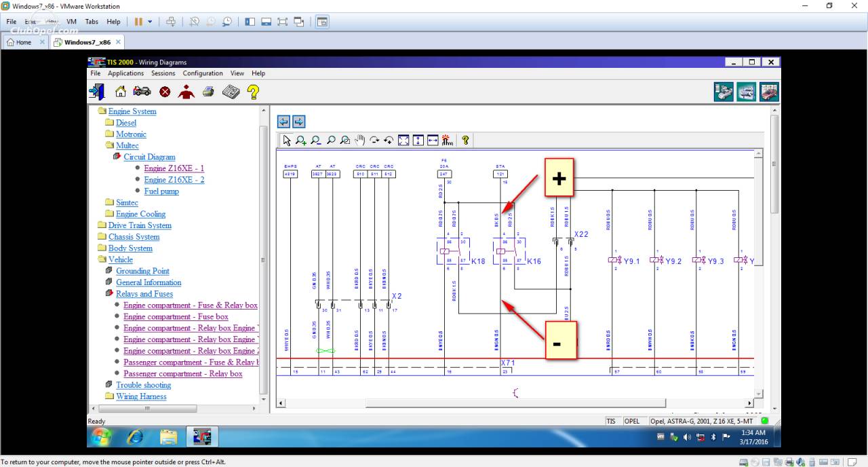Open the Fuel pump diagram link
Screen dimensions: 868x467
(x=161, y=191)
